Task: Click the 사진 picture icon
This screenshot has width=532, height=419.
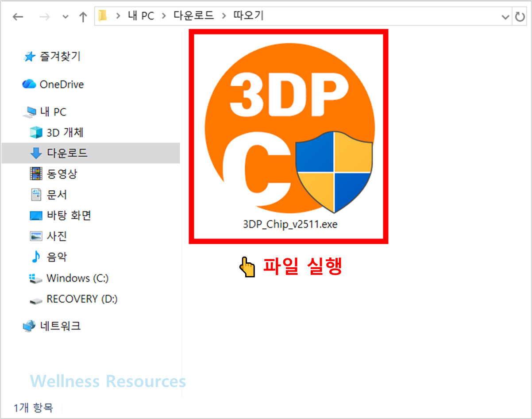Action: [36, 236]
